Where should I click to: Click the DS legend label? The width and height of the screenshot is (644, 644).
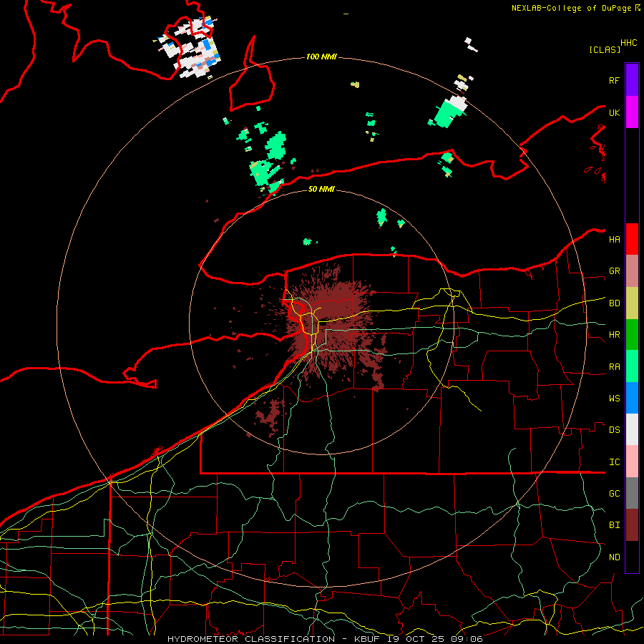tap(614, 430)
